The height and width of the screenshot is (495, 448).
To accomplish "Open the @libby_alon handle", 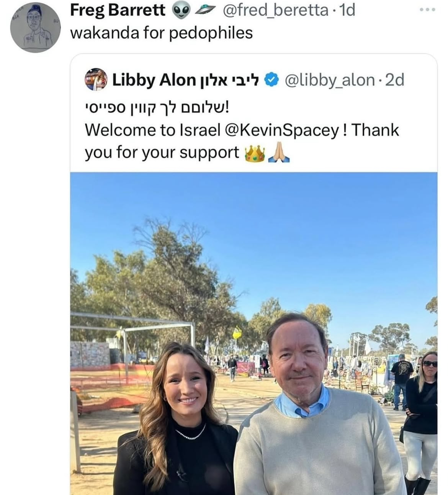I will click(x=329, y=80).
